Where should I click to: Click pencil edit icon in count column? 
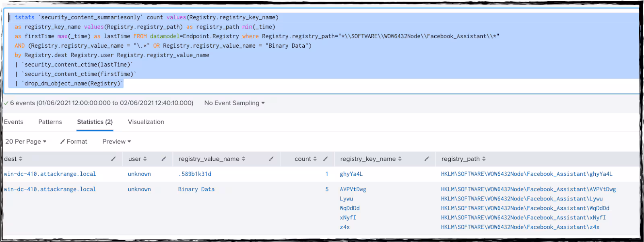coord(326,159)
